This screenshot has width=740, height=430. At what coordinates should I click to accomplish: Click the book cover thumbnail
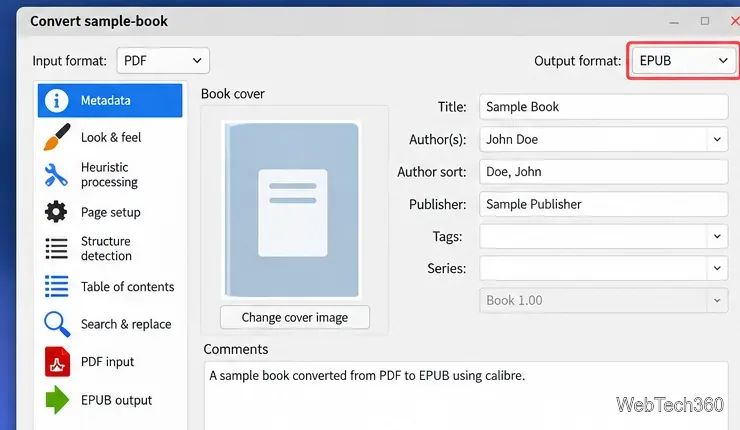point(292,210)
